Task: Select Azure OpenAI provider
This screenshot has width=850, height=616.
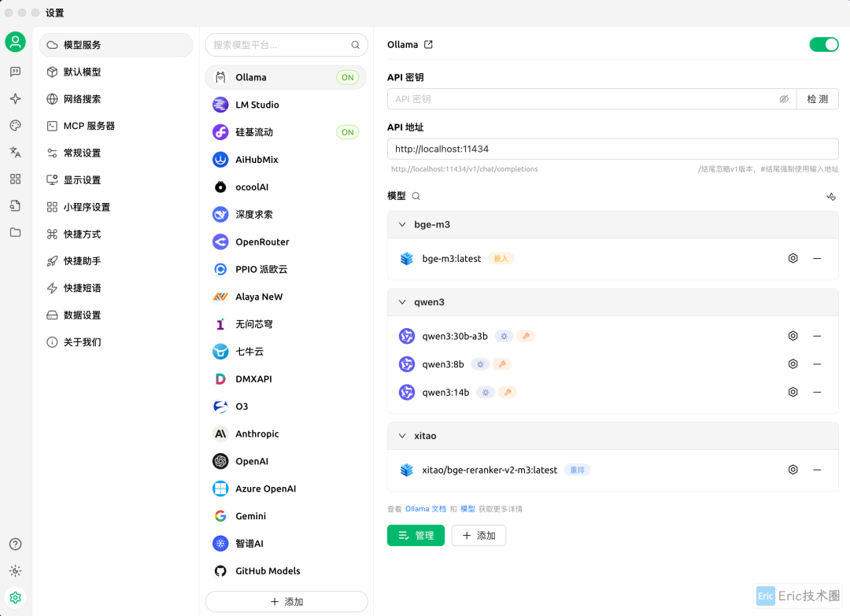Action: click(286, 489)
